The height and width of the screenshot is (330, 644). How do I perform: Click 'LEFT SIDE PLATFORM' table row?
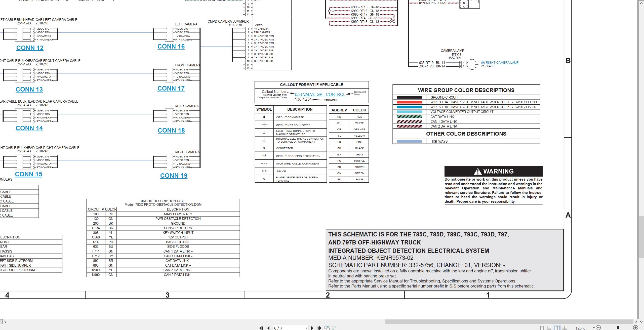pos(31,261)
